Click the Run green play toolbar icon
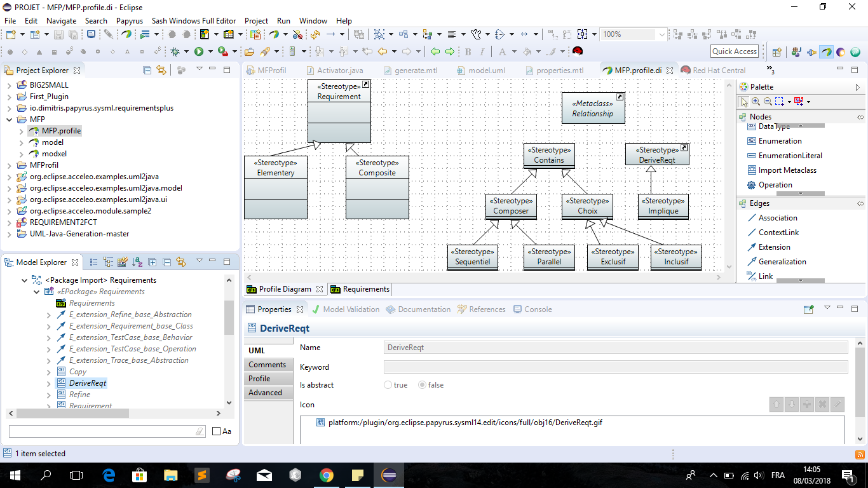The image size is (868, 488). click(199, 51)
